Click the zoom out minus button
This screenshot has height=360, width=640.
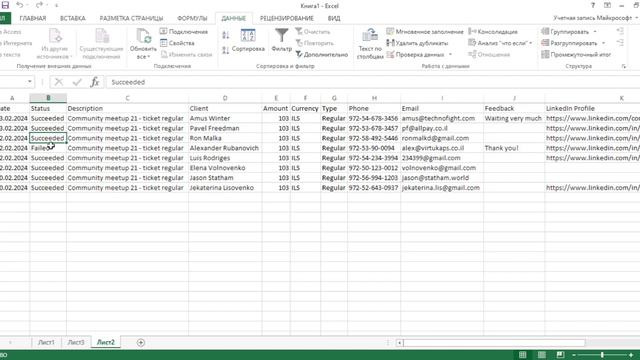pos(574,355)
